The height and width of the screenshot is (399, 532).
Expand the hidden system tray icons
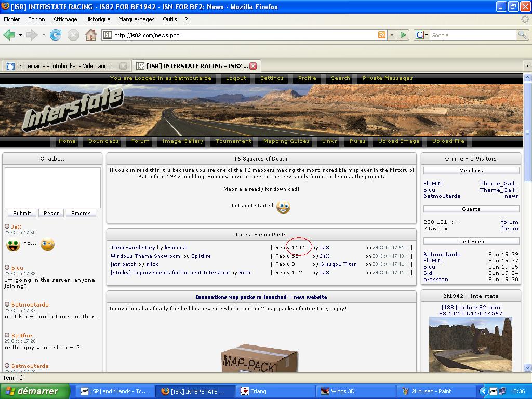pos(484,392)
